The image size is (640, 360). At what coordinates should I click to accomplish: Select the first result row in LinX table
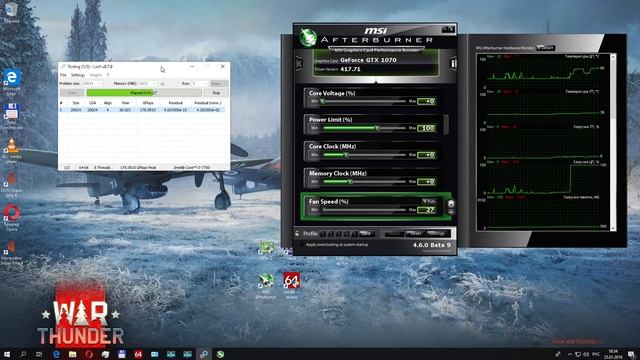pyautogui.click(x=141, y=110)
